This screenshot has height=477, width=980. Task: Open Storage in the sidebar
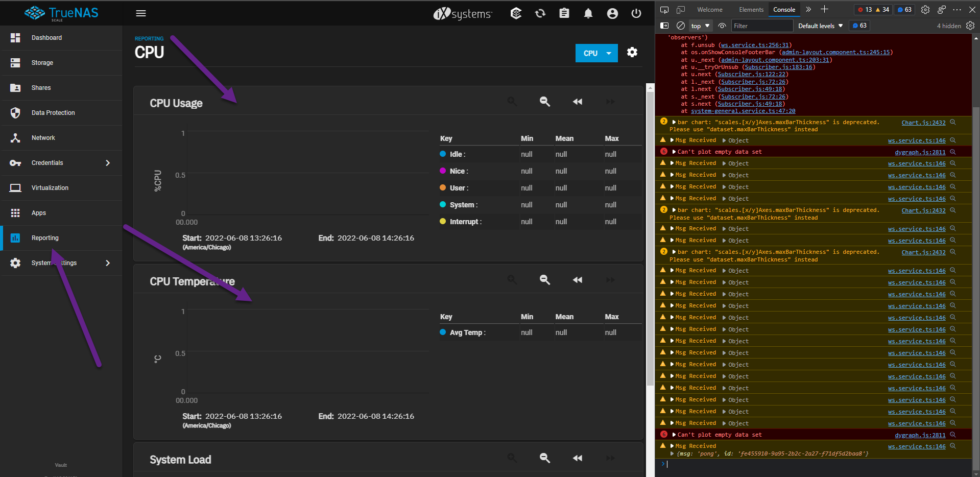click(x=42, y=63)
